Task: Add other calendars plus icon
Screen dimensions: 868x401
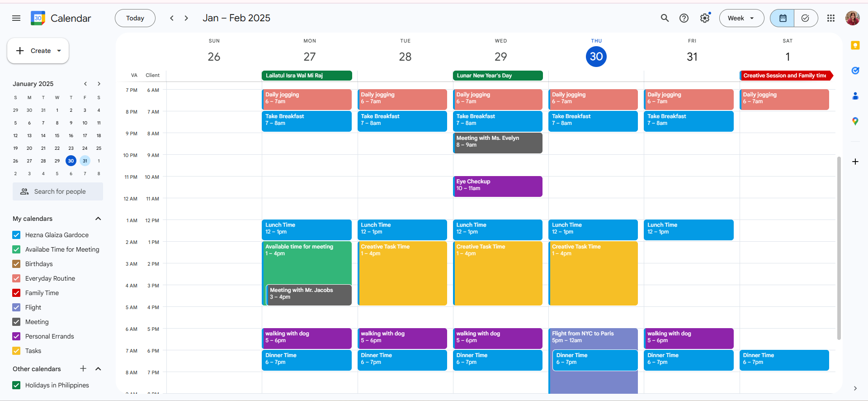Action: 83,368
